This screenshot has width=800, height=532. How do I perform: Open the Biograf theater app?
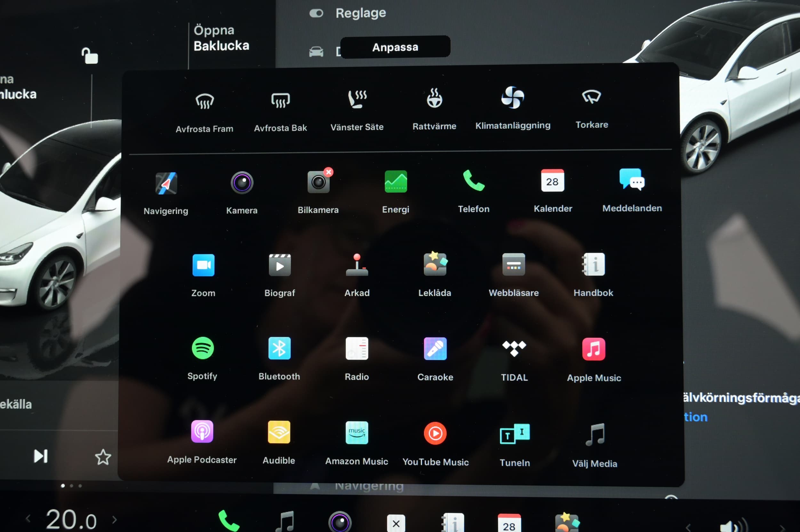[280, 275]
